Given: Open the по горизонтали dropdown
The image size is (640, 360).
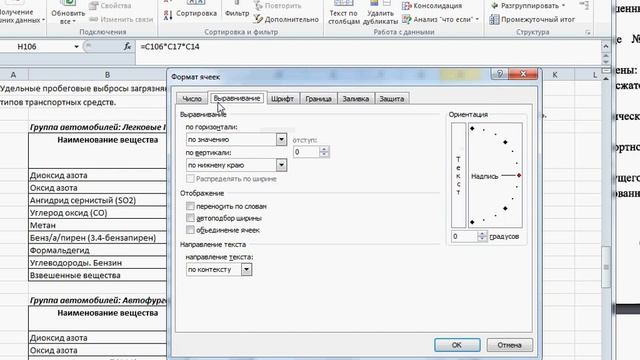Looking at the screenshot, I should [281, 139].
